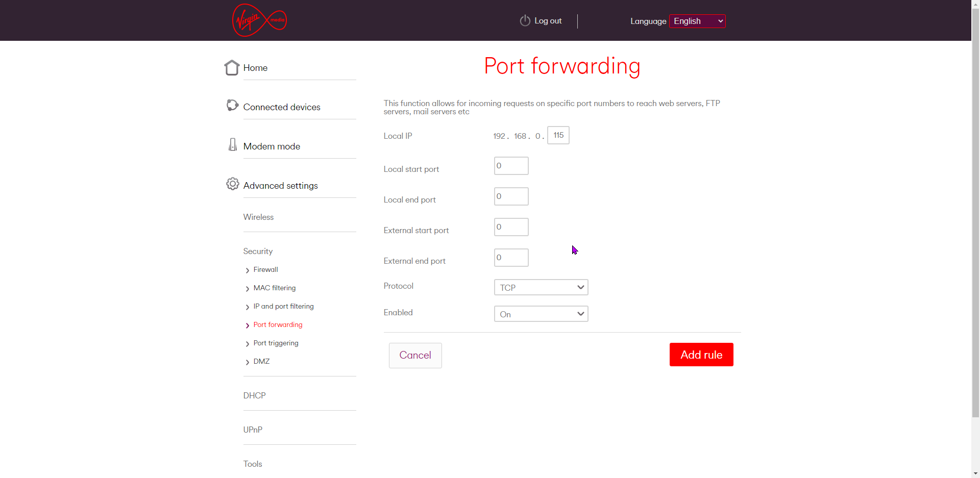Click the Local IP last octet field
The height and width of the screenshot is (478, 980).
point(558,135)
